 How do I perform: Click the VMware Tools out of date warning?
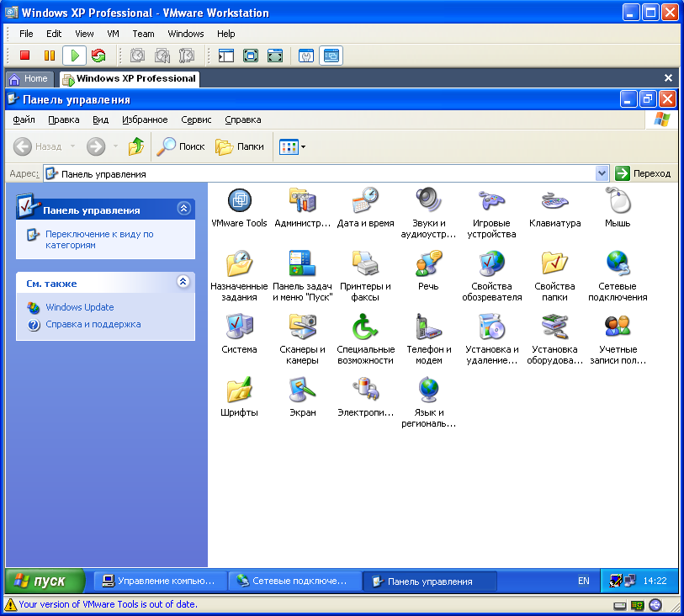(108, 604)
